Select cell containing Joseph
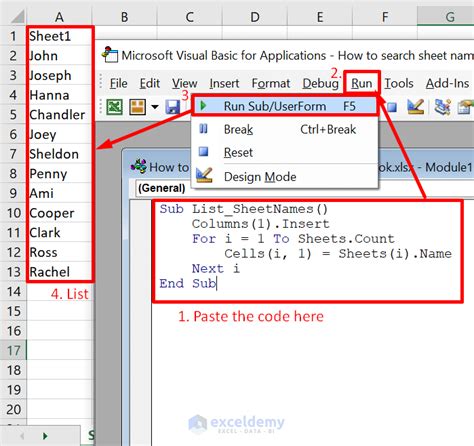The height and width of the screenshot is (446, 474). pos(59,75)
